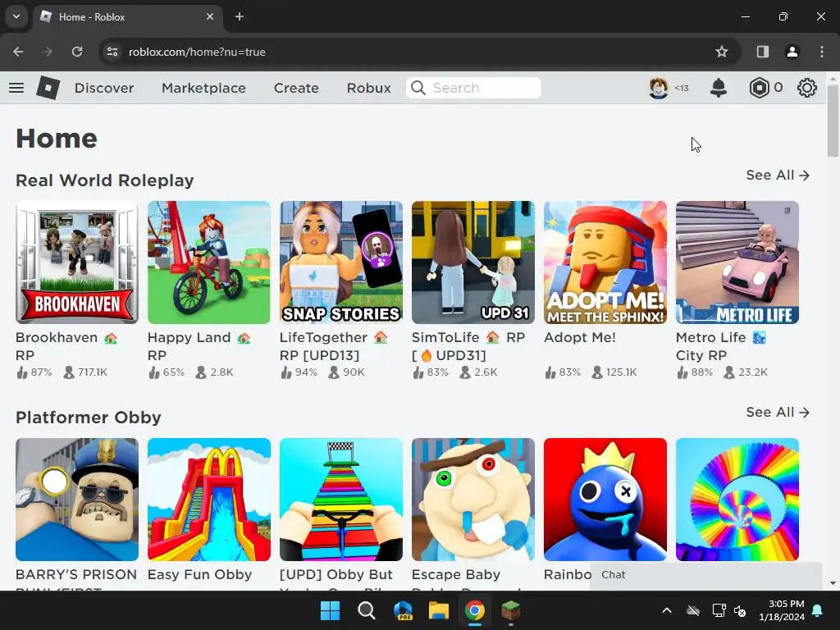Close the Home - Roblox tab
Viewport: 840px width, 630px height.
tap(210, 16)
